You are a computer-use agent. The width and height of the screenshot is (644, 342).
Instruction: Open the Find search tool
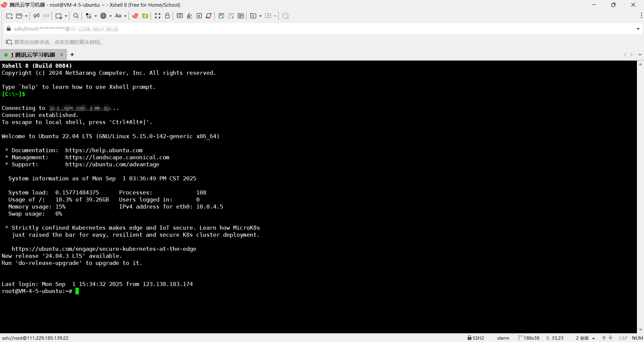point(76,16)
